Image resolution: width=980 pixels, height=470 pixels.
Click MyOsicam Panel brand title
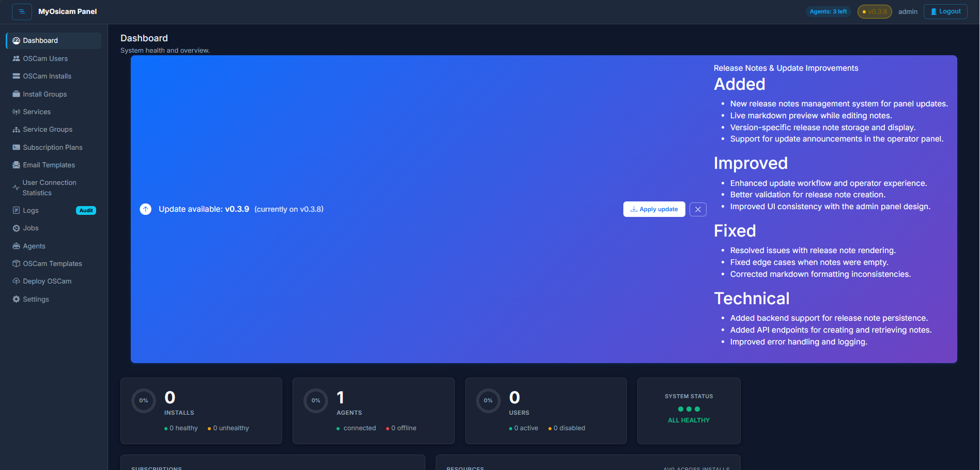tap(68, 11)
